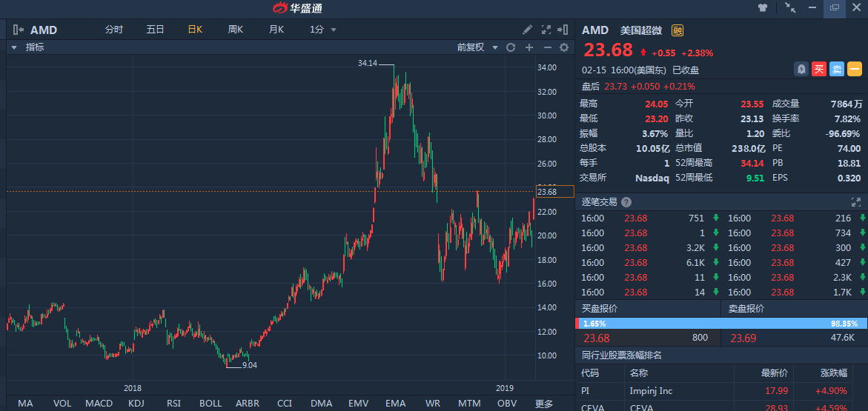Click the blue 卖 sell button
Image resolution: width=868 pixels, height=411 pixels.
(837, 69)
